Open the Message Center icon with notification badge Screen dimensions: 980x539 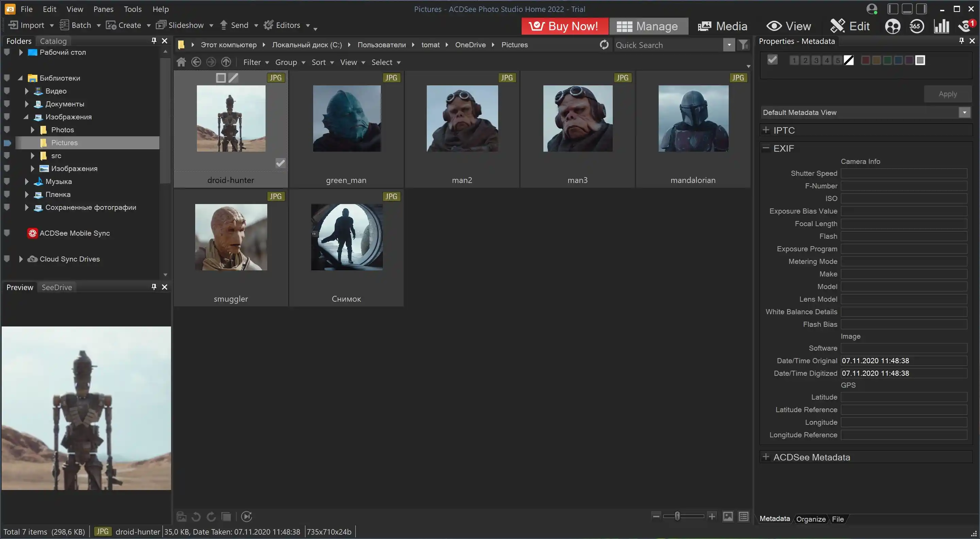pos(966,26)
